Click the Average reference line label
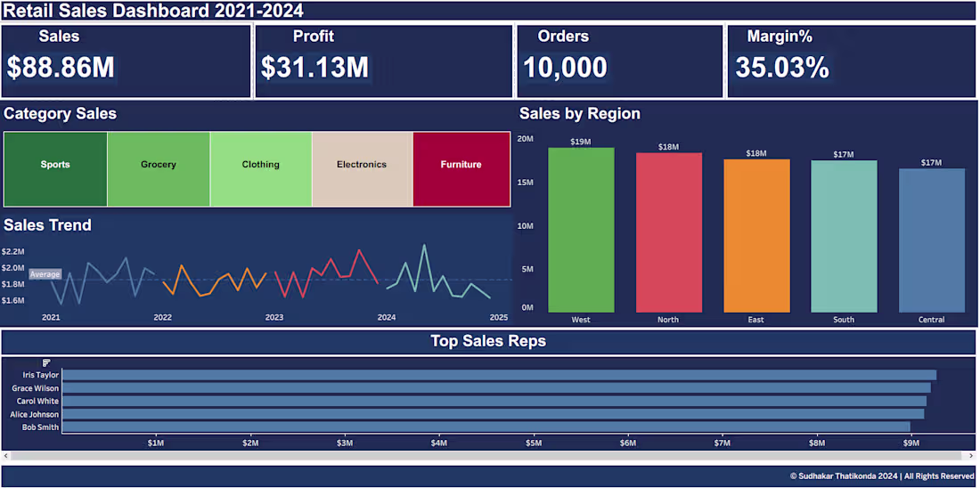980x488 pixels. coord(45,274)
